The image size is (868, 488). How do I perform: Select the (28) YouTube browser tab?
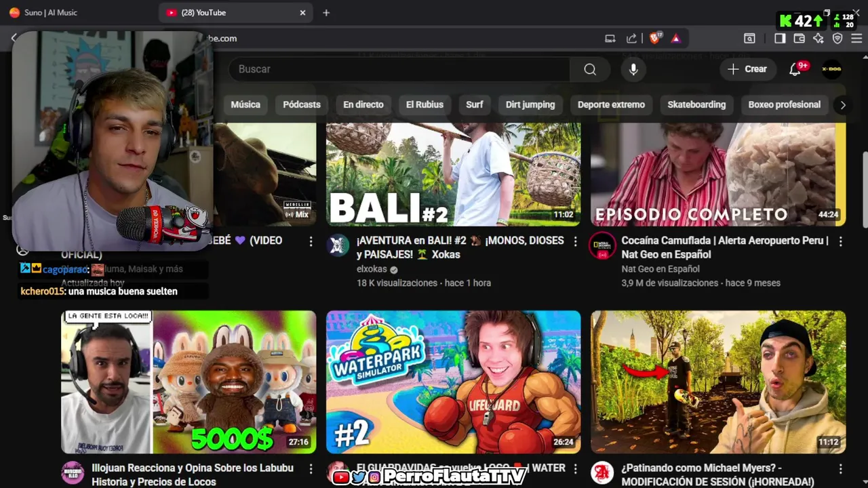point(235,13)
